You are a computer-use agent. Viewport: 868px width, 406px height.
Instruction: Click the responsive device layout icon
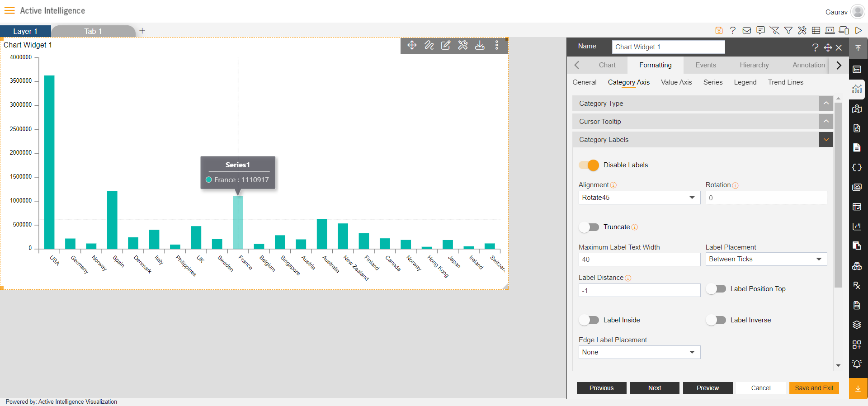coord(844,30)
